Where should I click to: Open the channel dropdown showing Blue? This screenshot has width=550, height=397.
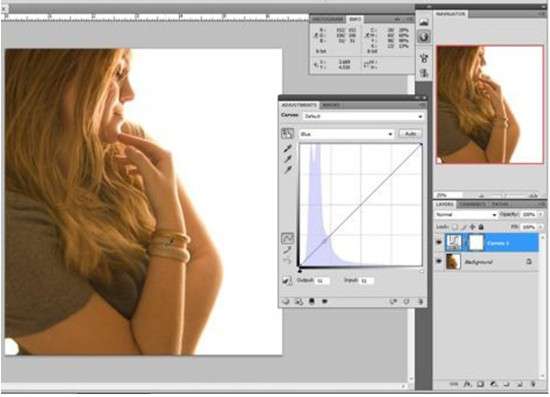pyautogui.click(x=346, y=134)
